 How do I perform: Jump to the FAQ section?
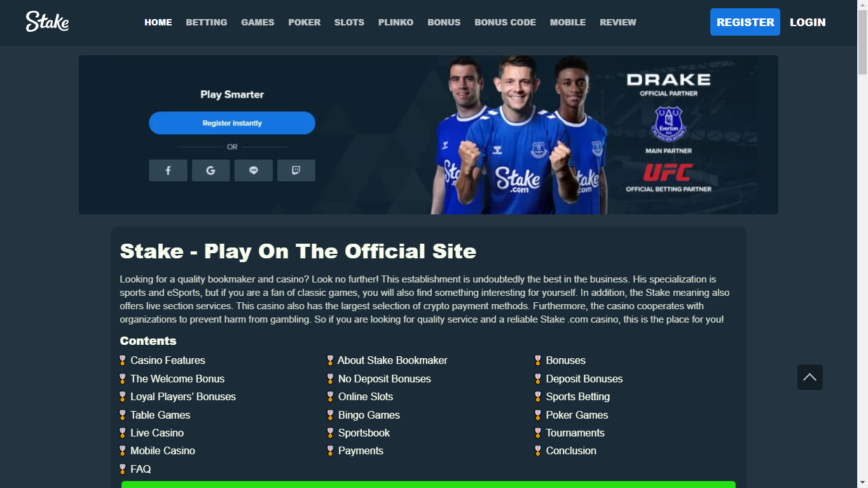pos(141,469)
